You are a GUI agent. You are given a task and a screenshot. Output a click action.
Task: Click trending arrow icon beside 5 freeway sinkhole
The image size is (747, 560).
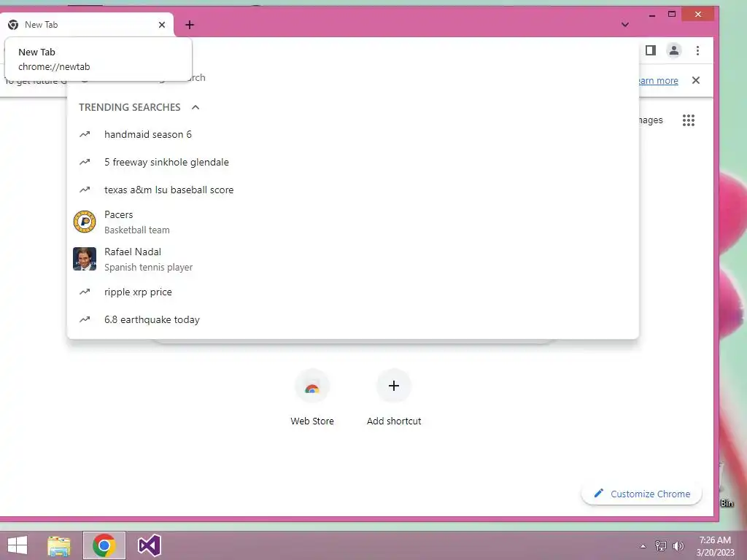[85, 162]
